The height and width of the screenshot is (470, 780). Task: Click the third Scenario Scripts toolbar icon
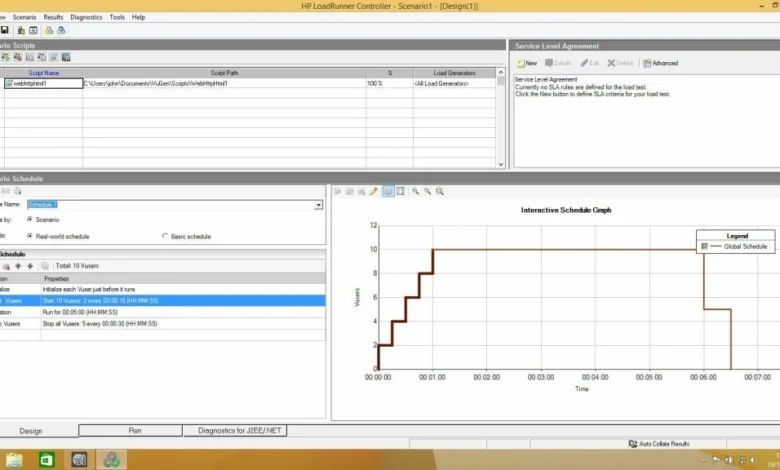30,57
